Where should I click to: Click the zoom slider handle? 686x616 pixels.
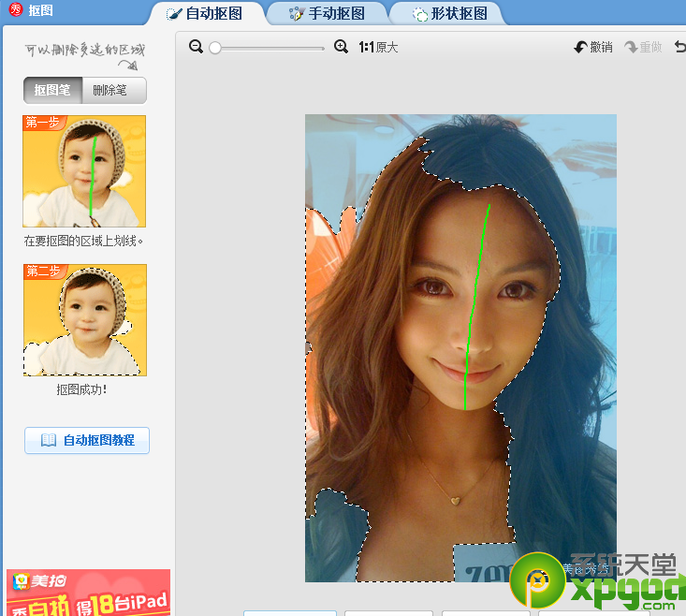(x=215, y=47)
